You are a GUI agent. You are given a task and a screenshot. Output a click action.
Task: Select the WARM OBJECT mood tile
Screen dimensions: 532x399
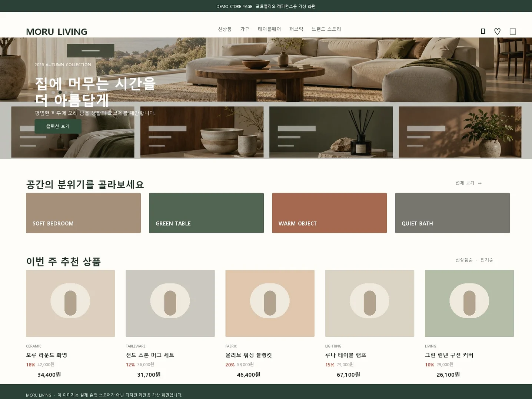(329, 213)
